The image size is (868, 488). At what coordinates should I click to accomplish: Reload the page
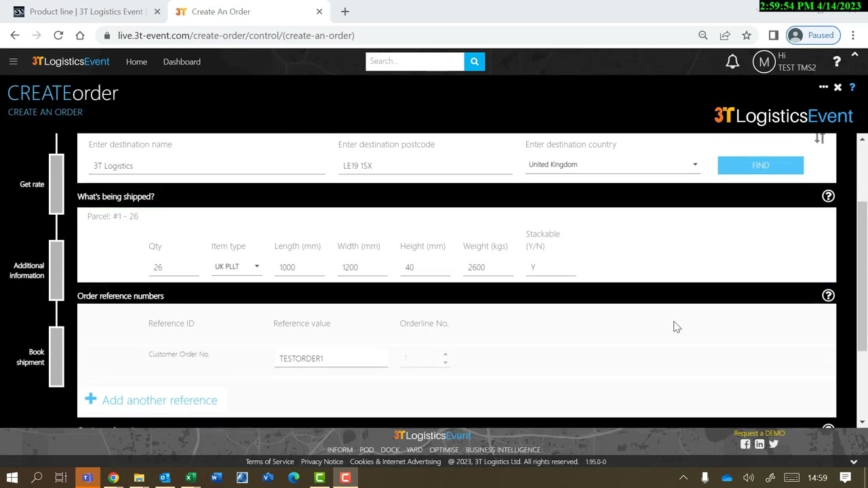(x=58, y=35)
